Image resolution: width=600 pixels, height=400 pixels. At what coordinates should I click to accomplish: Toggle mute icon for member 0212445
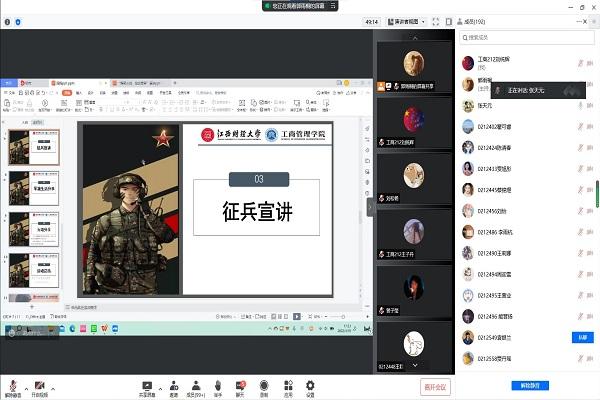pos(580,189)
